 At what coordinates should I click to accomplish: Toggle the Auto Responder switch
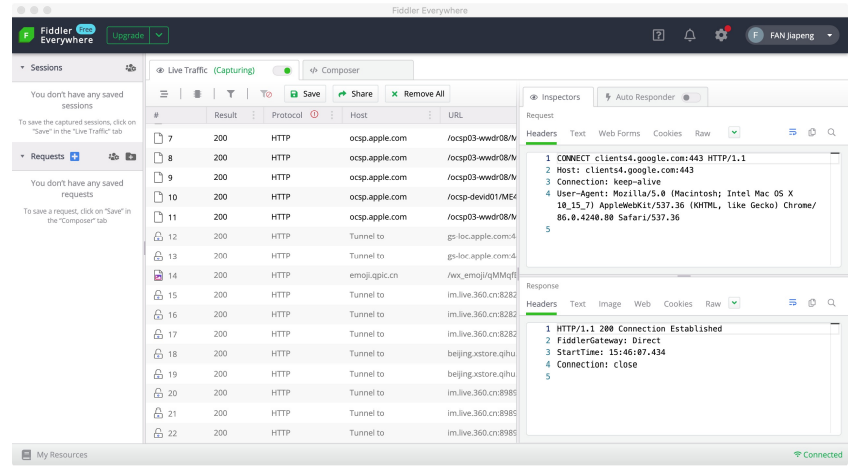690,97
